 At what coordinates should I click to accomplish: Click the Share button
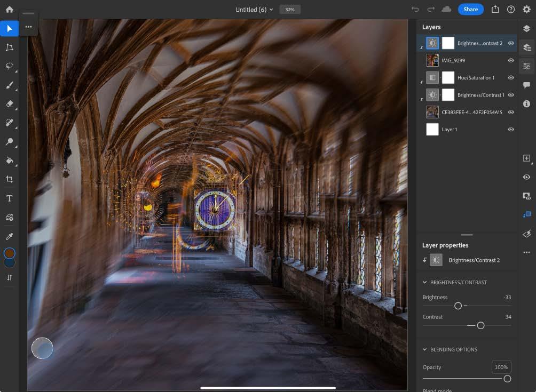coord(470,10)
